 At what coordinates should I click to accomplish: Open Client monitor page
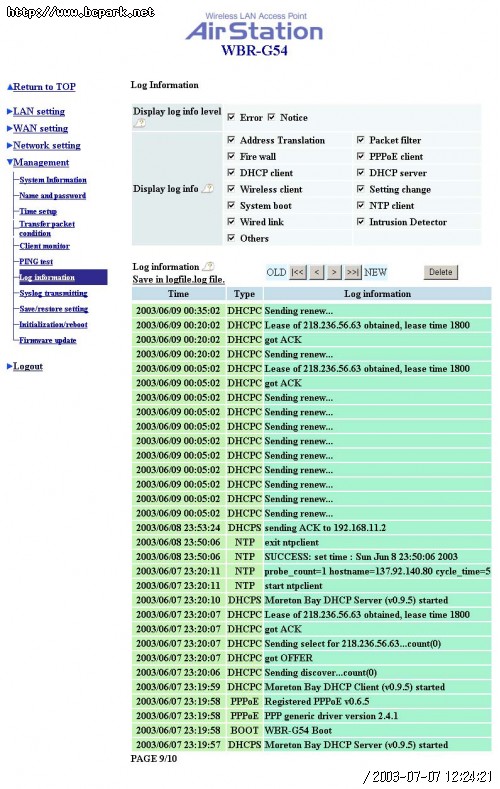coord(44,246)
